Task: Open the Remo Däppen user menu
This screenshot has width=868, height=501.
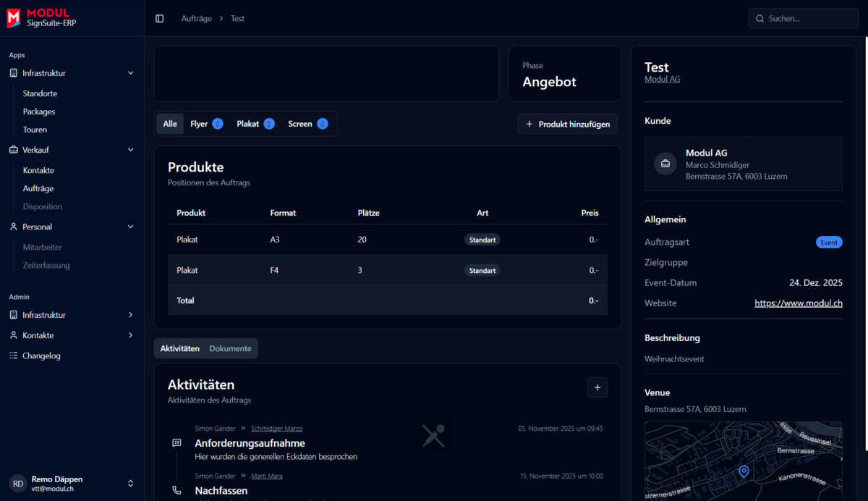Action: point(72,483)
